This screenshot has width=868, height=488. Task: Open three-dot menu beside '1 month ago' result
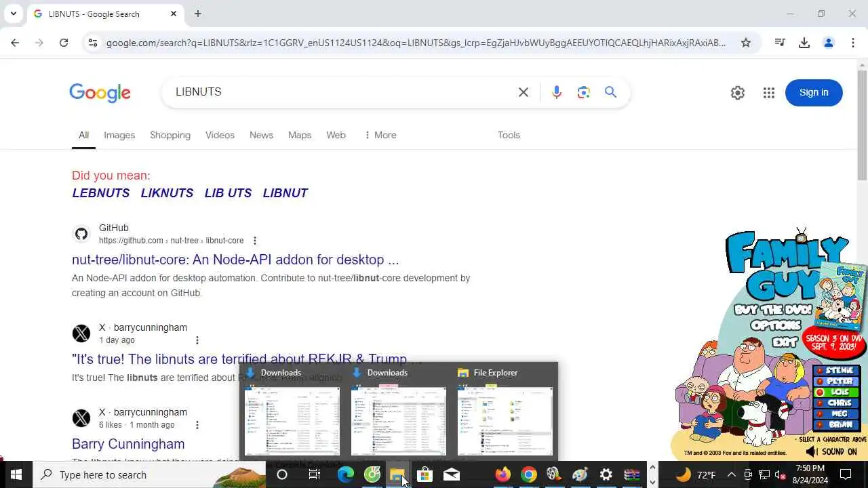tap(197, 425)
